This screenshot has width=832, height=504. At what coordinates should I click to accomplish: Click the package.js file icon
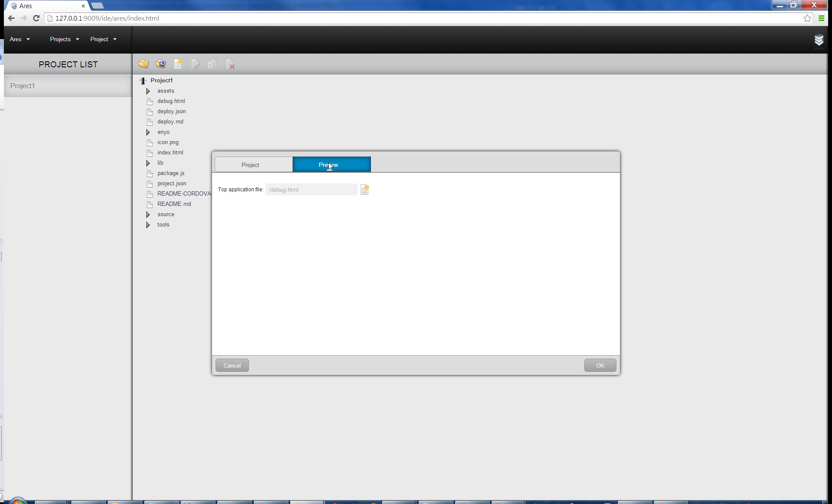(x=150, y=173)
